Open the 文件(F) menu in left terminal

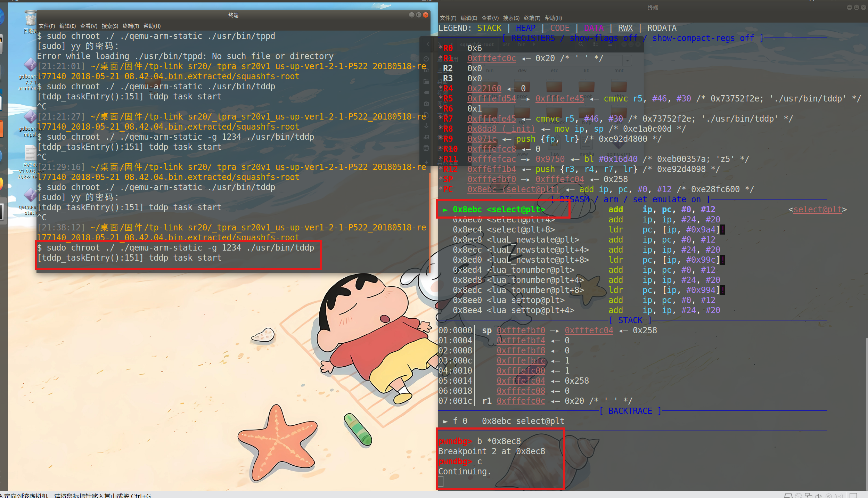[47, 26]
